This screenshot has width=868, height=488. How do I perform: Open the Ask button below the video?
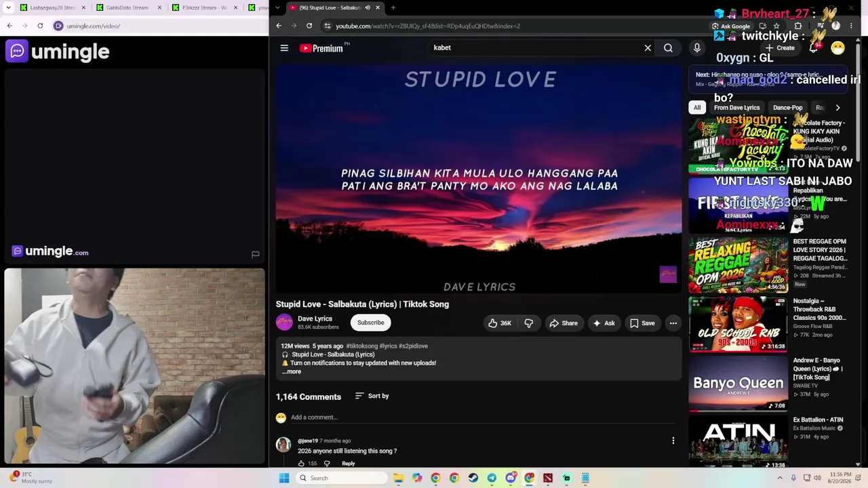click(604, 323)
